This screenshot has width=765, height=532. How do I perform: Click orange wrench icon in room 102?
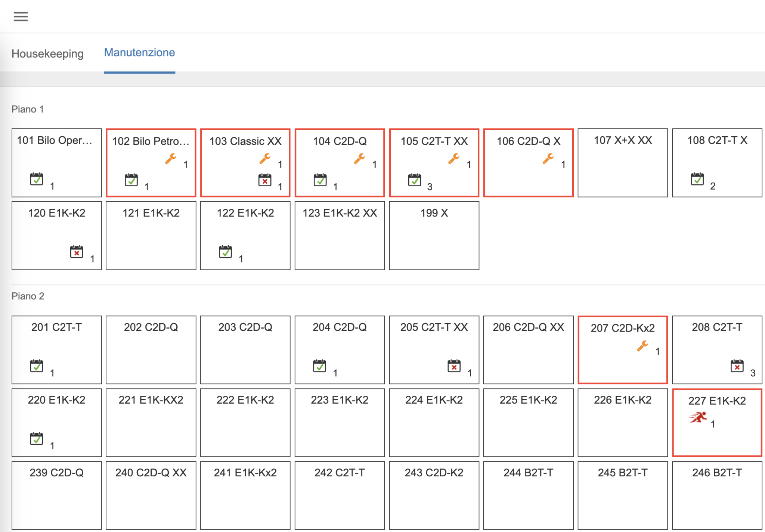click(171, 159)
